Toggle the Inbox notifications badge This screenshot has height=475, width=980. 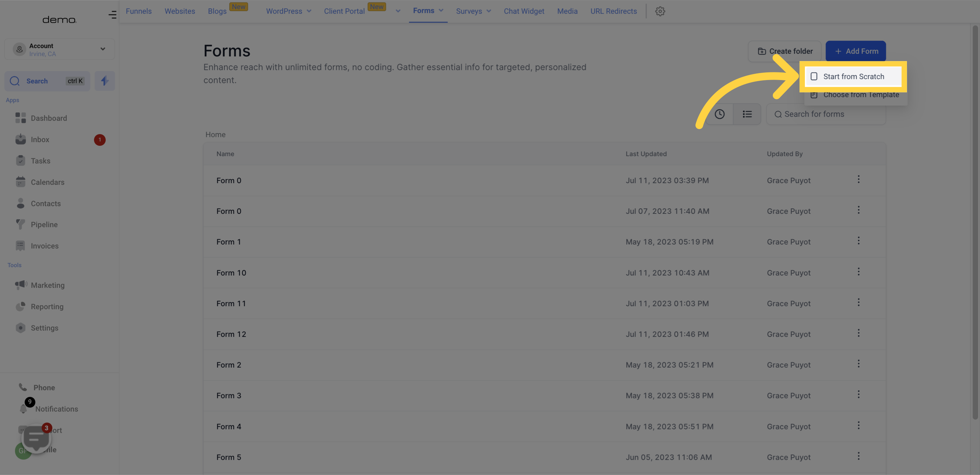pos(99,139)
